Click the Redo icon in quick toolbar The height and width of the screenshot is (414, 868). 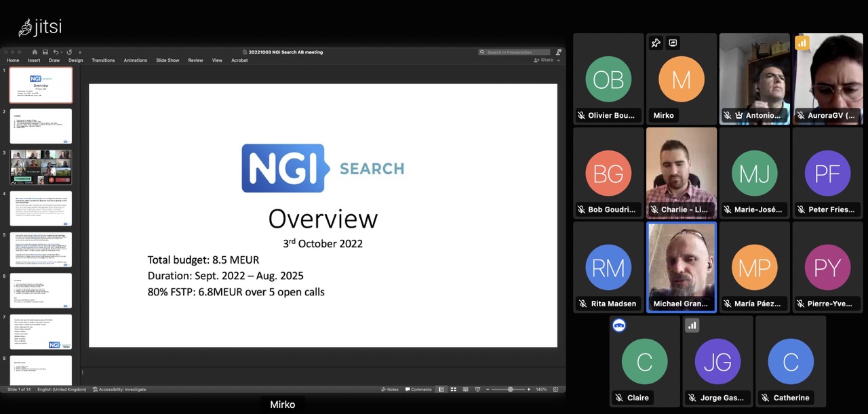click(69, 52)
